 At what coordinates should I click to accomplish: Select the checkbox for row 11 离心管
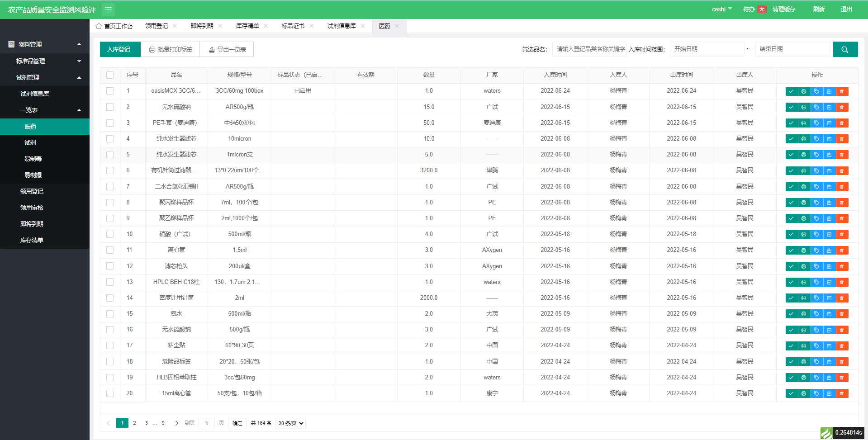point(110,250)
